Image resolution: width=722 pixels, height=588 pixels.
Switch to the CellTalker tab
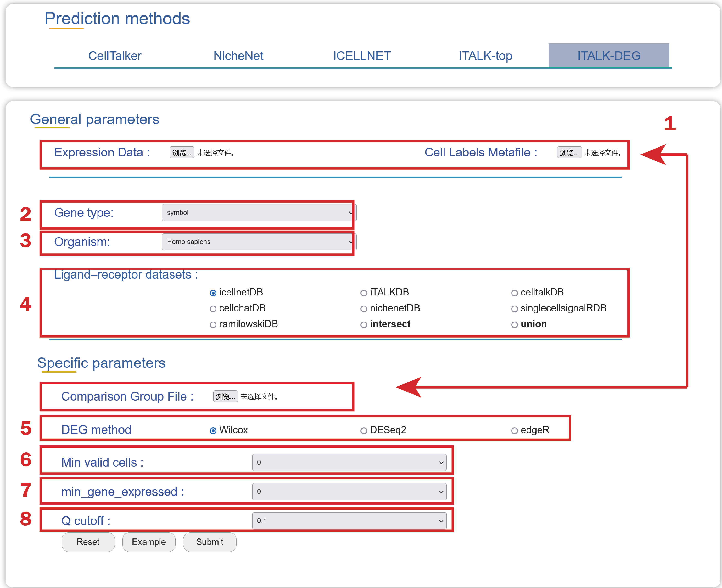[115, 56]
